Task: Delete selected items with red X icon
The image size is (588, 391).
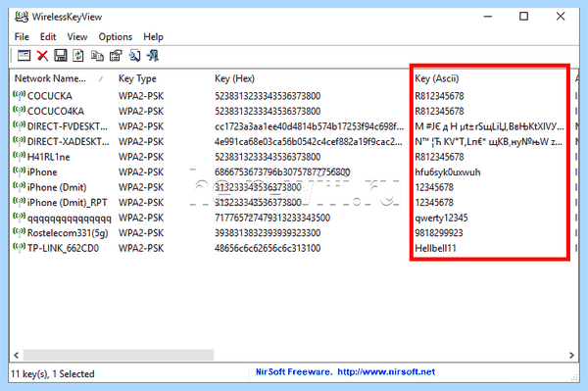Action: [x=42, y=56]
